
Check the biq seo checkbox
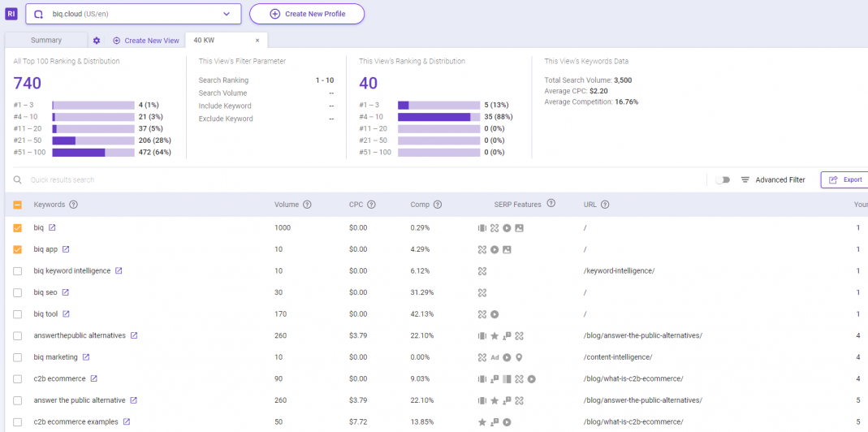18,292
